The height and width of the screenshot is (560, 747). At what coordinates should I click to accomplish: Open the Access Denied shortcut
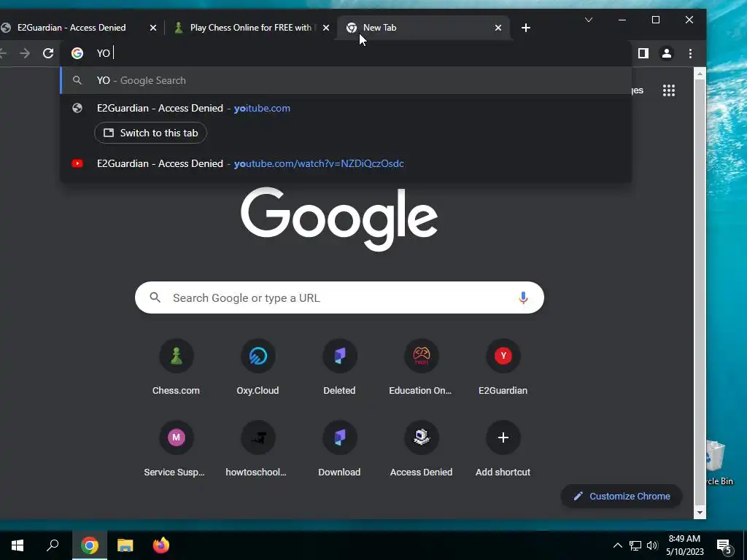(421, 449)
